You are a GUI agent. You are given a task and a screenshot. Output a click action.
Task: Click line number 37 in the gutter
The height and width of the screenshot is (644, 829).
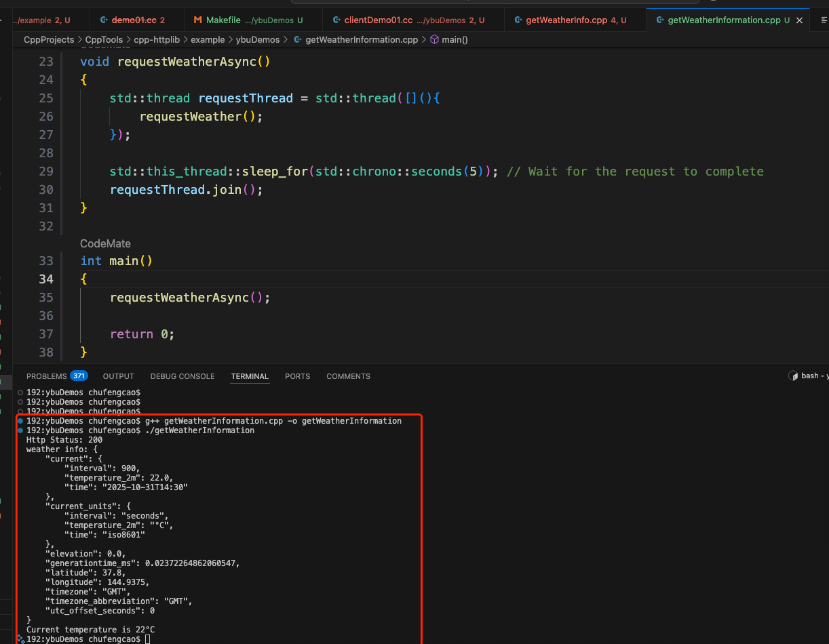coord(45,334)
